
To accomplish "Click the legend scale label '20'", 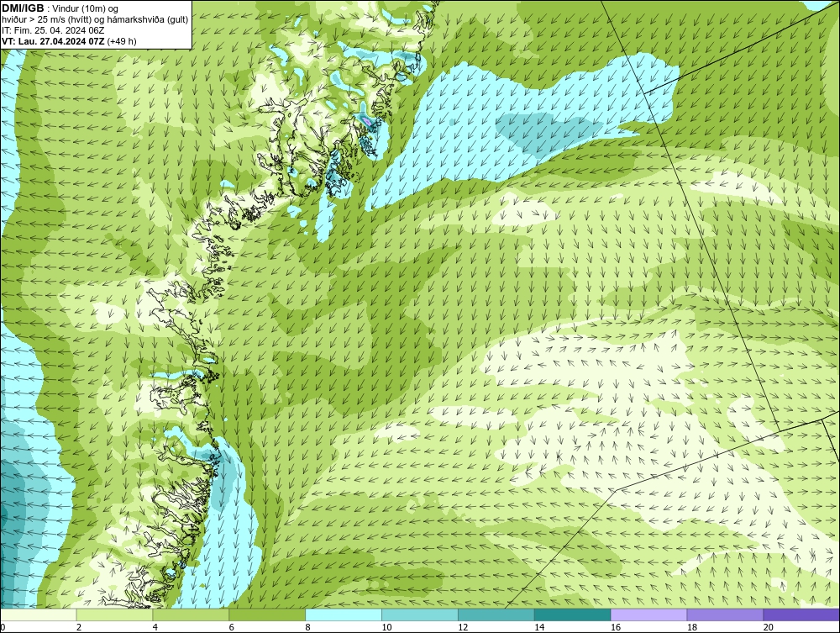I will 769,627.
